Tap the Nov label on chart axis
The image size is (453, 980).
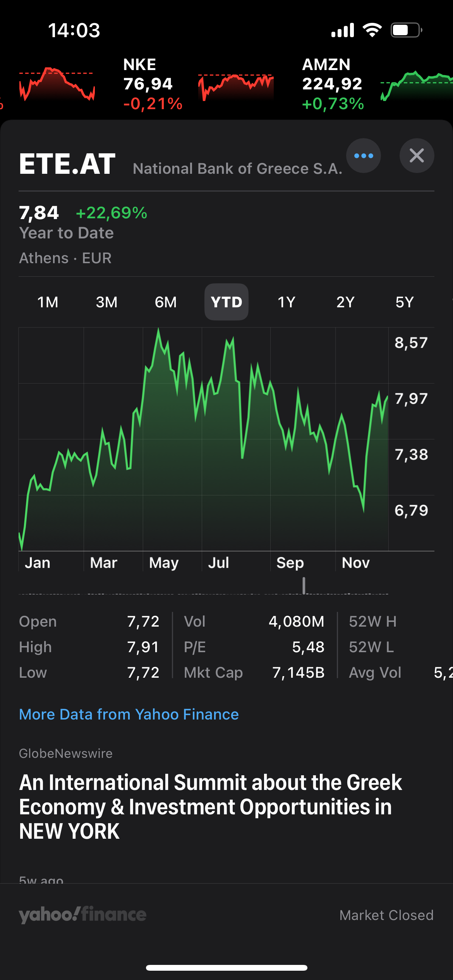(356, 563)
